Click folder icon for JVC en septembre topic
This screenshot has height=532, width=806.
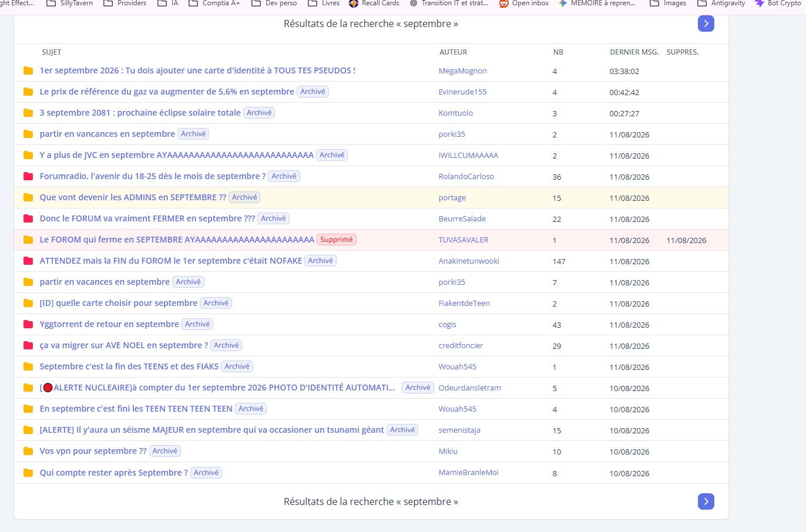(28, 155)
